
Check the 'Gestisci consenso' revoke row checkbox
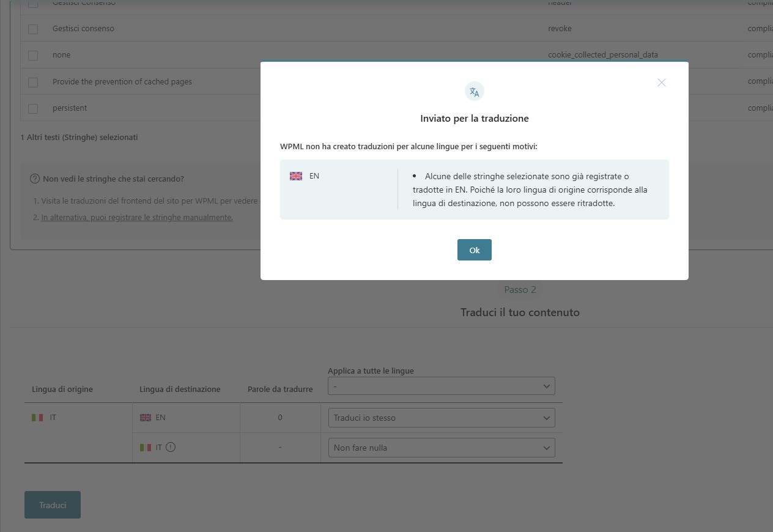click(33, 29)
